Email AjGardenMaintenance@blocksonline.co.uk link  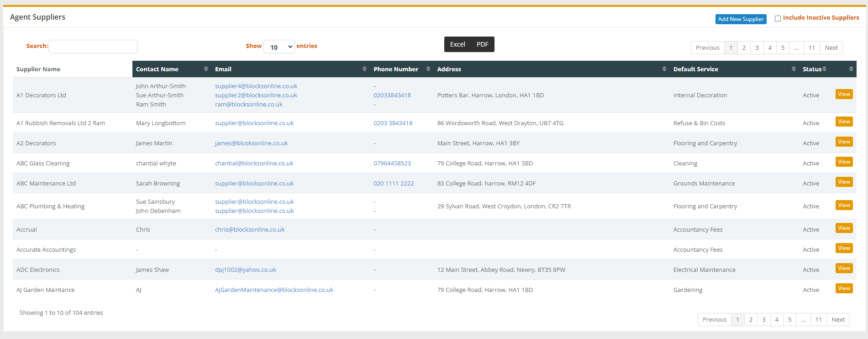point(274,290)
